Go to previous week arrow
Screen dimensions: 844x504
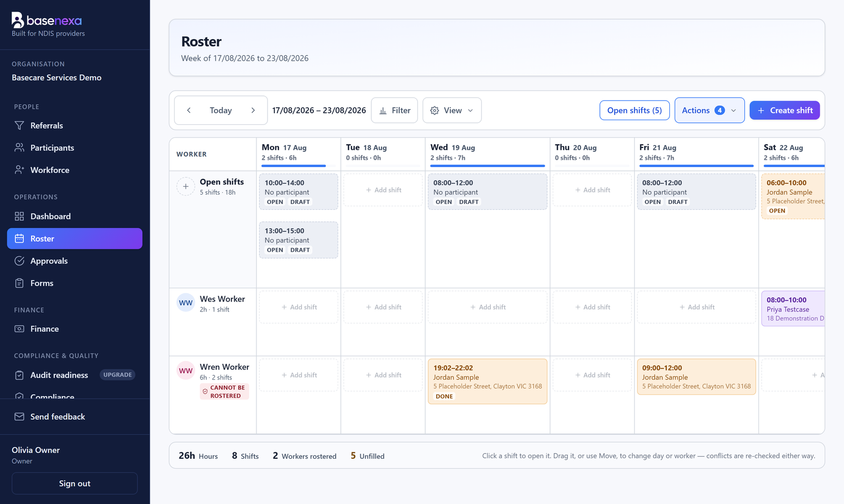coord(189,110)
